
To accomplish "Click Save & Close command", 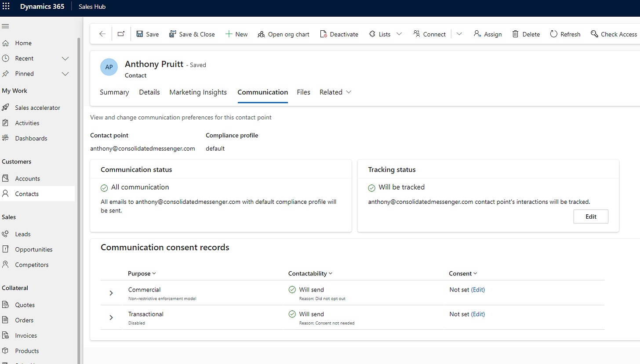I will (x=192, y=34).
